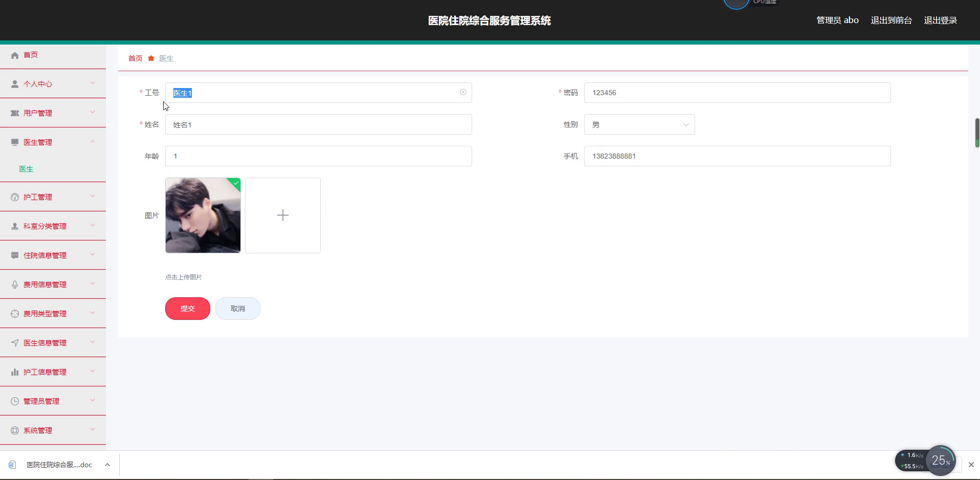
Task: Click the home icon beside 首页 in sidebar
Action: coord(15,55)
